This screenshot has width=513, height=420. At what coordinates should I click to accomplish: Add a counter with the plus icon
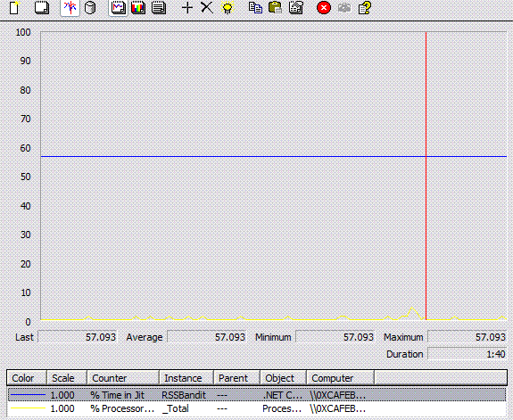tap(187, 8)
